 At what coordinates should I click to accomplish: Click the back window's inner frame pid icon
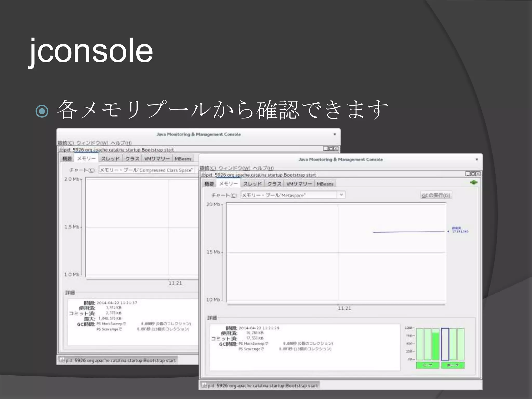tap(61, 150)
